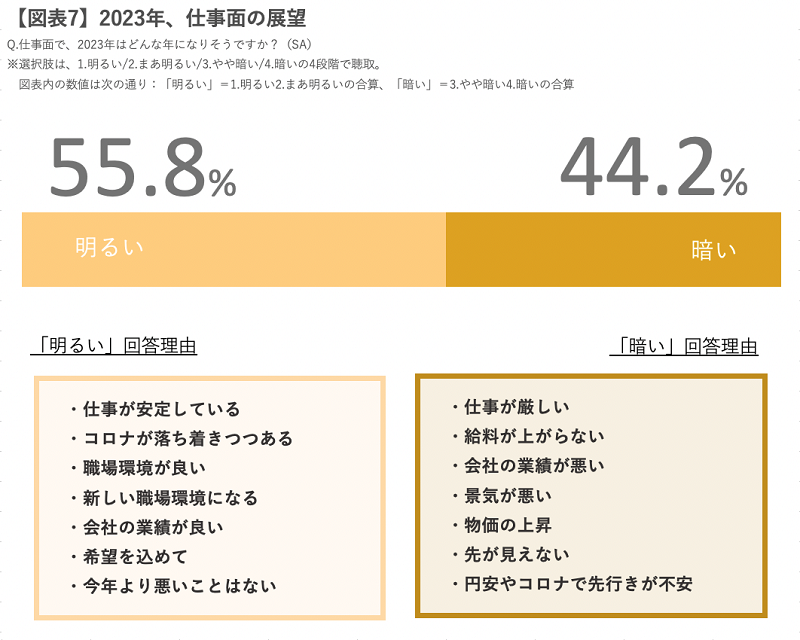
Task: Click the bullet 希望を込めて
Action: [129, 556]
